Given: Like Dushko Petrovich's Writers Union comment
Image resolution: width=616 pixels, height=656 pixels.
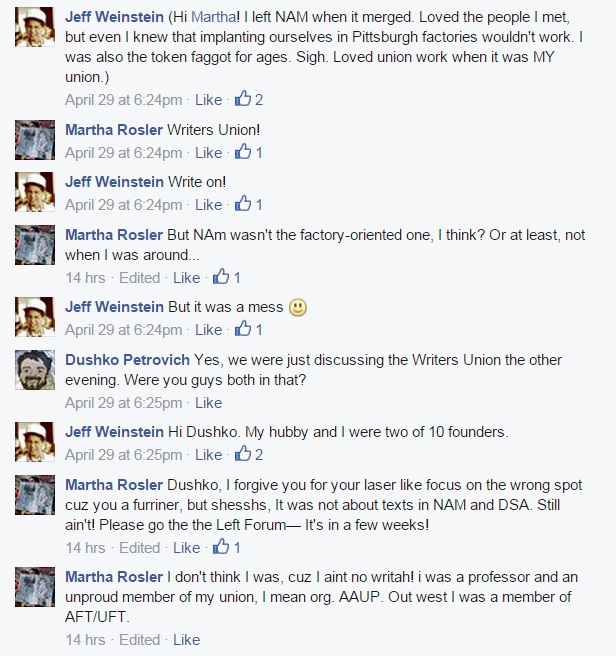Looking at the screenshot, I should click(208, 403).
